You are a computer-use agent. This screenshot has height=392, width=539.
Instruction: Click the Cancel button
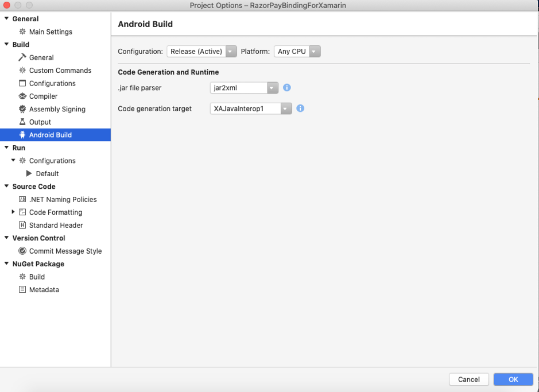[469, 379]
